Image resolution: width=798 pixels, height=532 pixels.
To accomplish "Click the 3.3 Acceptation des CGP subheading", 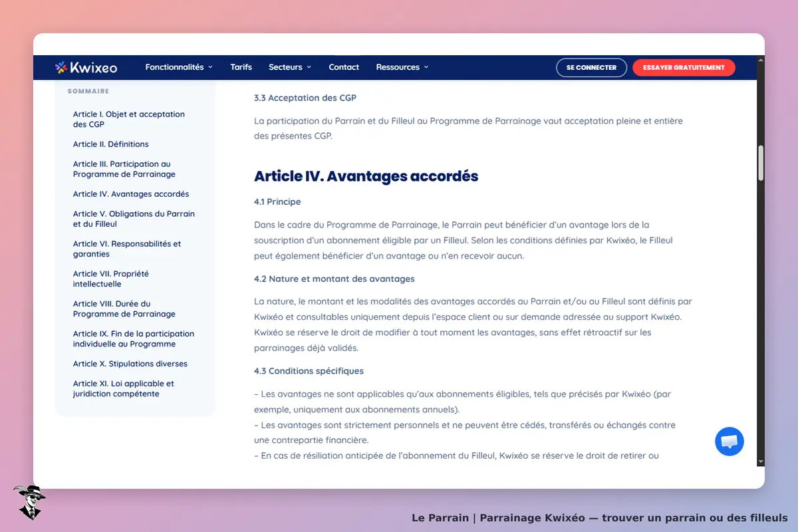I will click(305, 98).
